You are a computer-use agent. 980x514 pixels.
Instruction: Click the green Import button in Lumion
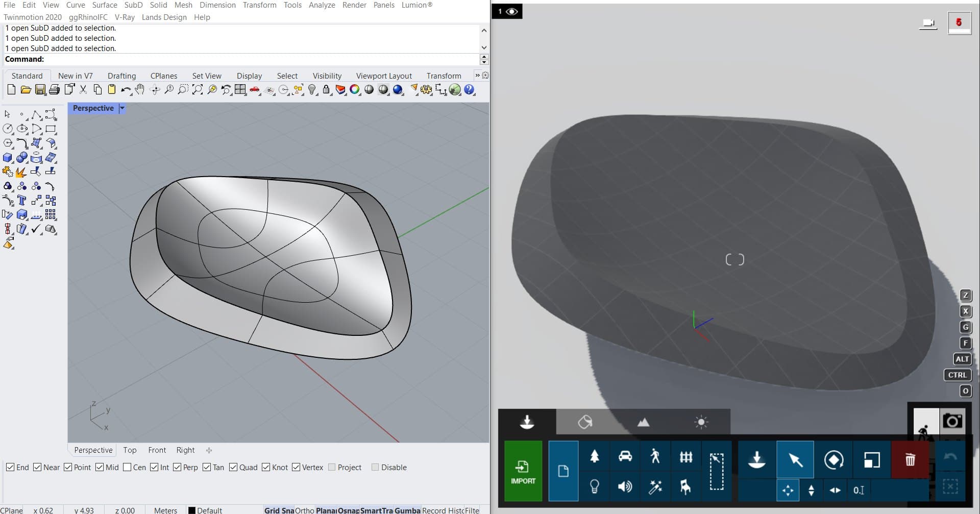[x=523, y=471]
